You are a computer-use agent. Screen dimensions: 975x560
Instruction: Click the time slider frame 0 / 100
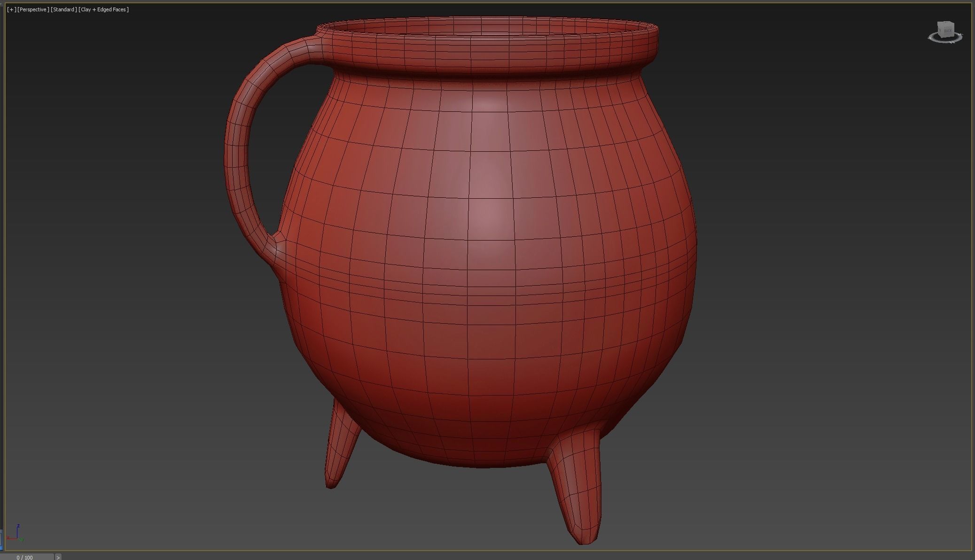[x=27, y=557]
